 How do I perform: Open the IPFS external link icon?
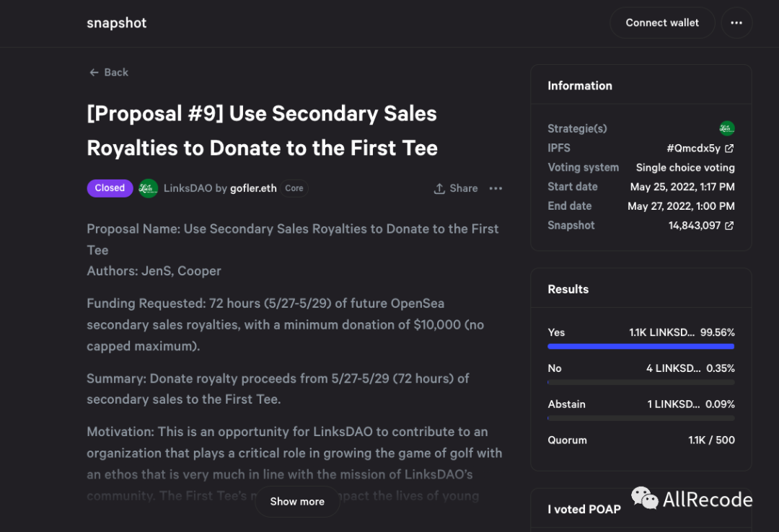click(729, 148)
